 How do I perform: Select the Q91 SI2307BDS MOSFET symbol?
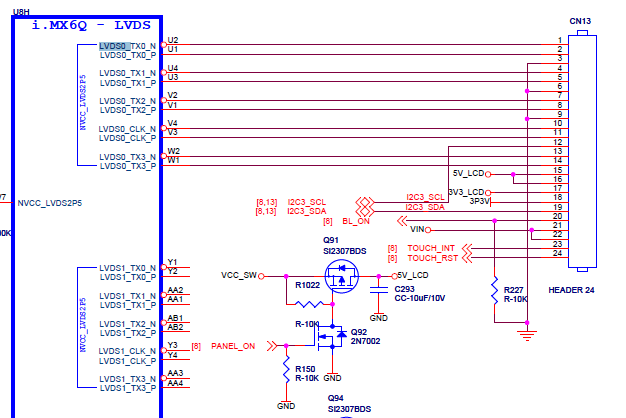click(341, 276)
